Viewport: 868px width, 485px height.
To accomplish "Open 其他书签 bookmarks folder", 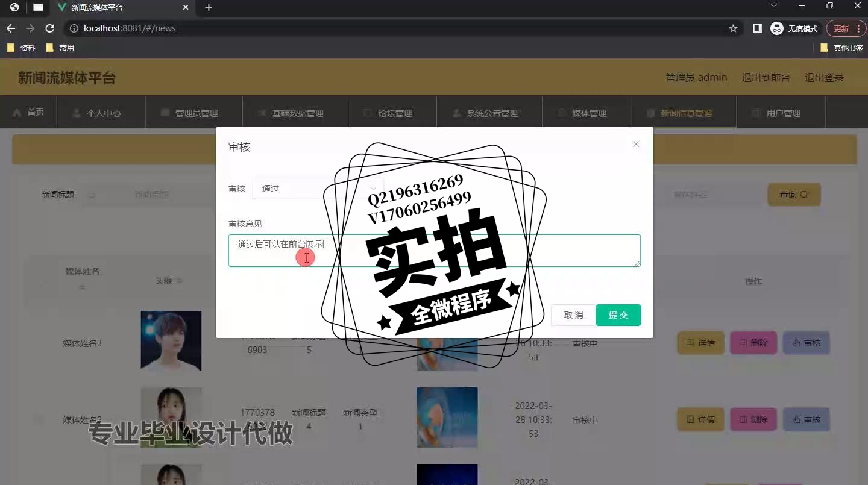I will click(x=841, y=48).
